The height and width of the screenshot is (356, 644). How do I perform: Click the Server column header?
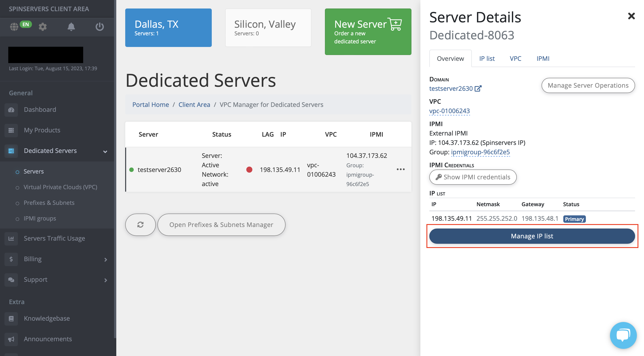148,134
